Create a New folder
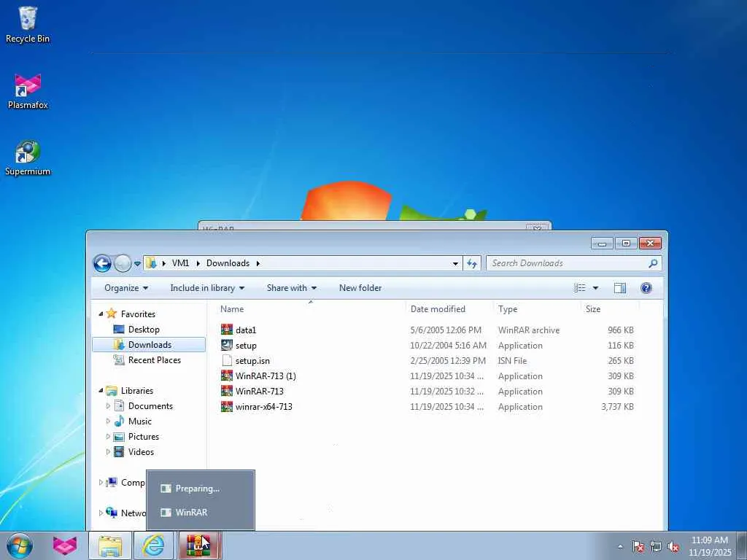Image resolution: width=747 pixels, height=560 pixels. (x=360, y=288)
